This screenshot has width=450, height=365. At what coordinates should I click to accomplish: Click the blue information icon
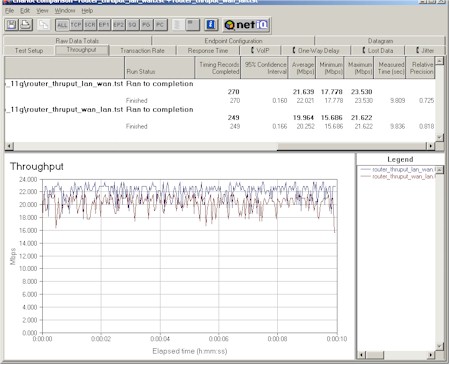211,25
